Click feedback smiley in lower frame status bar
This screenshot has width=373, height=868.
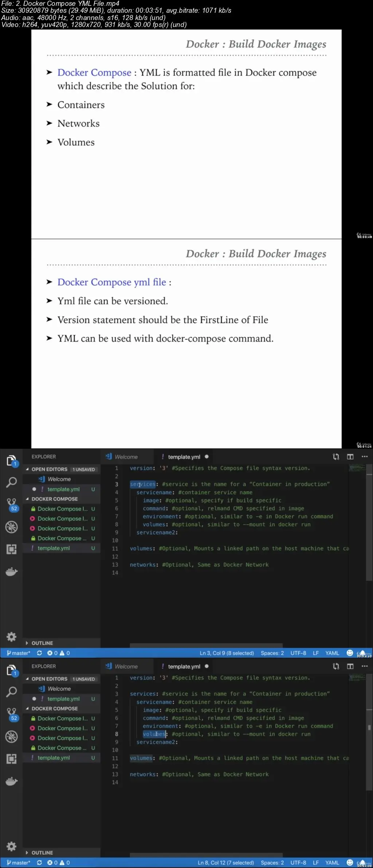point(350,863)
